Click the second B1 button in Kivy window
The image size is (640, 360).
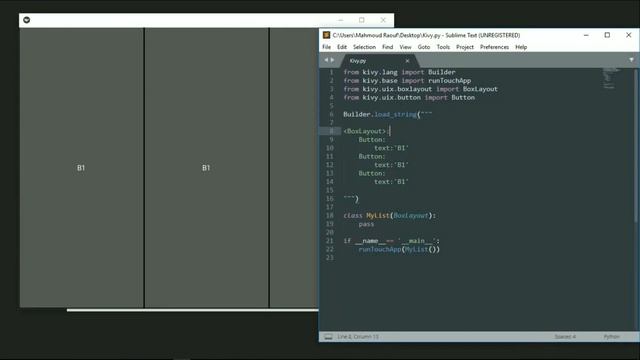click(206, 168)
